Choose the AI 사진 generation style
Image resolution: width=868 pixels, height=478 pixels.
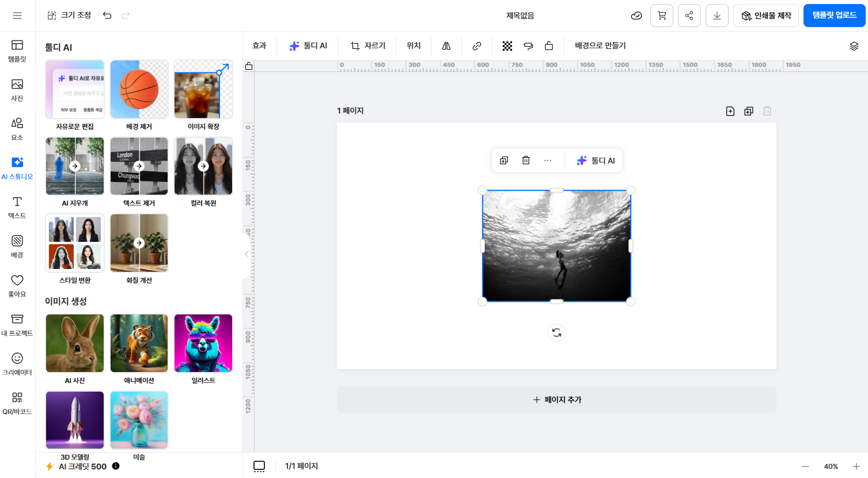pos(75,350)
